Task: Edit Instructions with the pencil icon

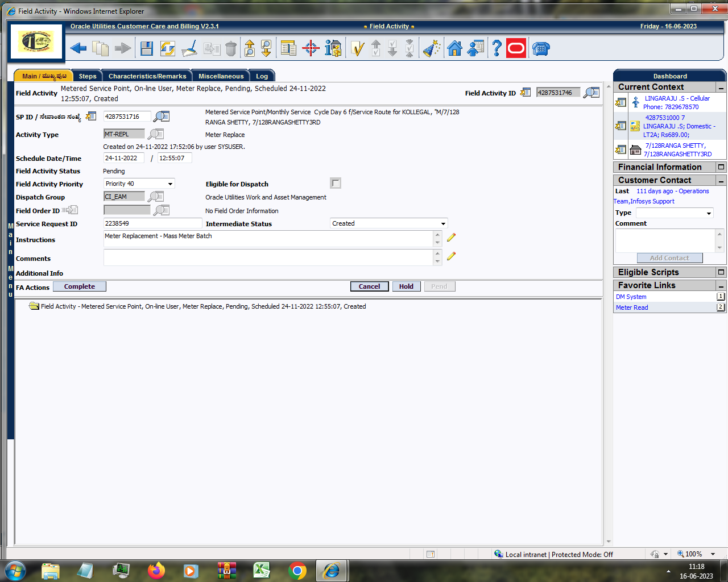Action: (x=451, y=237)
